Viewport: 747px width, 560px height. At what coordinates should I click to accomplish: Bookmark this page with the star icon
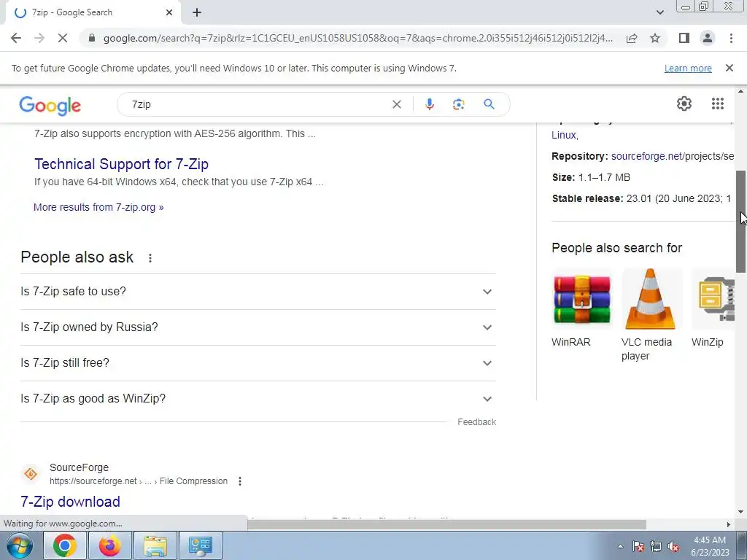click(655, 38)
